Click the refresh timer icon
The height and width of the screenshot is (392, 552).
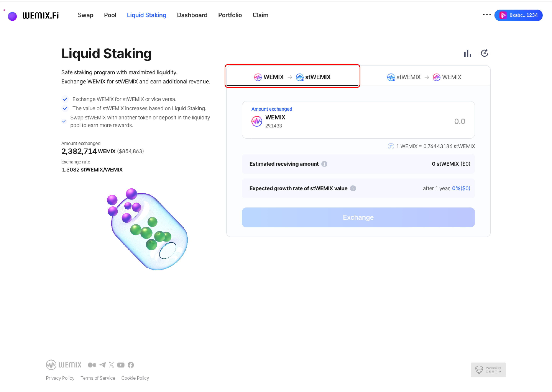pos(484,53)
